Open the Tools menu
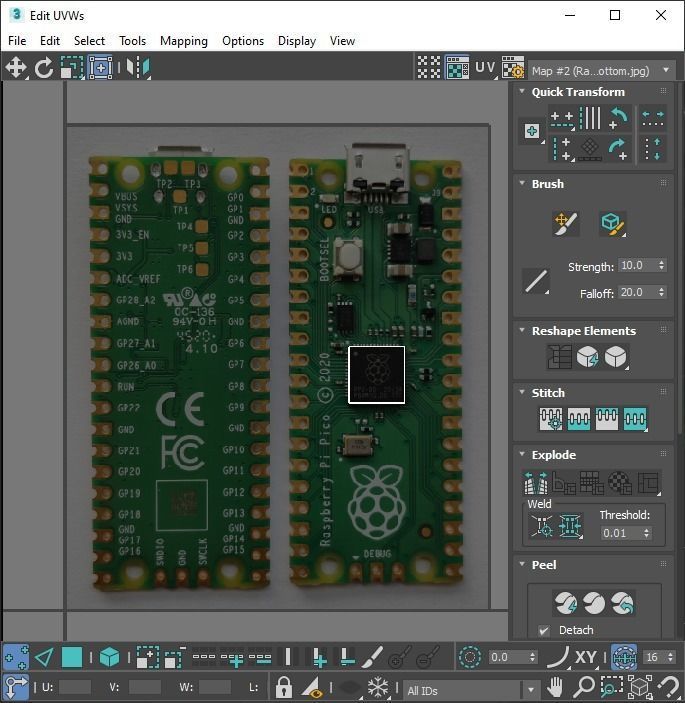Screen dimensions: 685x703 [132, 41]
